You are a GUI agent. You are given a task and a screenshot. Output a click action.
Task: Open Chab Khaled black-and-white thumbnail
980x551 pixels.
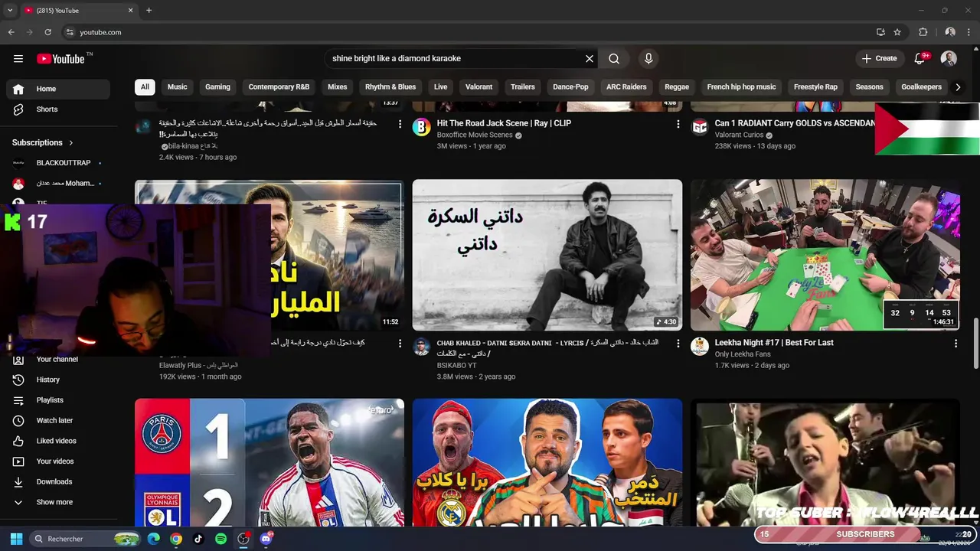click(x=547, y=255)
